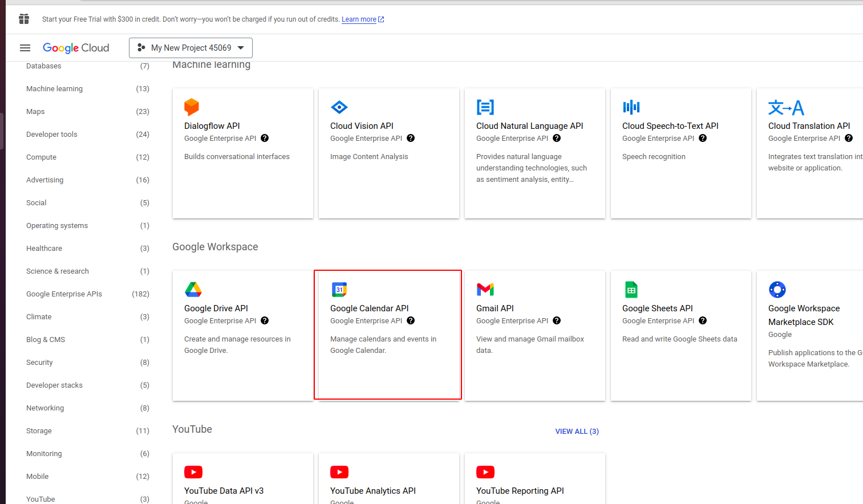The width and height of the screenshot is (863, 504).
Task: Select the Networking category filter
Action: tap(45, 408)
